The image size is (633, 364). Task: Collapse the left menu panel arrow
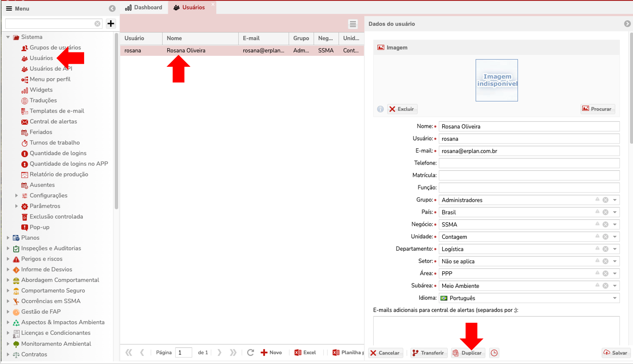[x=112, y=9]
